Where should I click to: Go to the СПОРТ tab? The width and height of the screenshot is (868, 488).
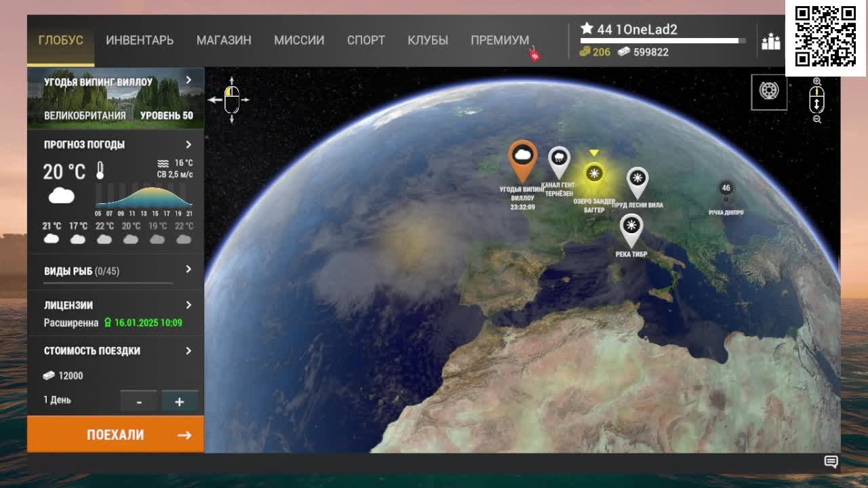coord(366,40)
